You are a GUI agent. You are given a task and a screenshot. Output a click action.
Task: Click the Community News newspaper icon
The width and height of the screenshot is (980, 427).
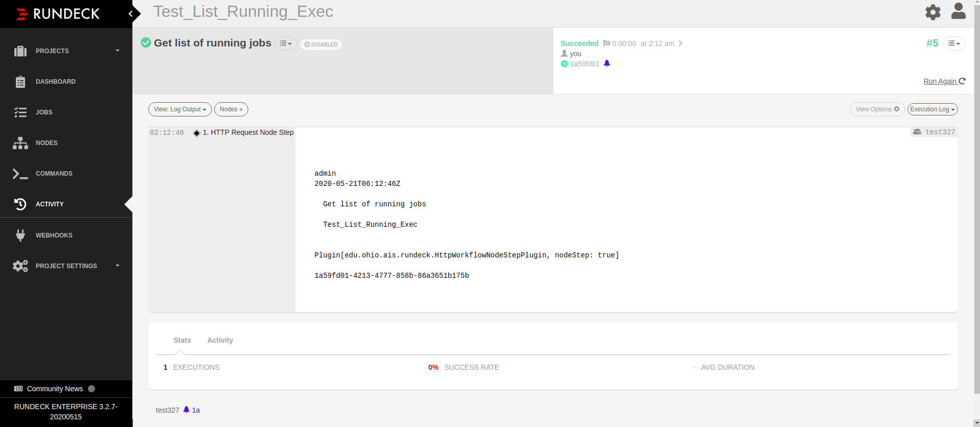(19, 389)
